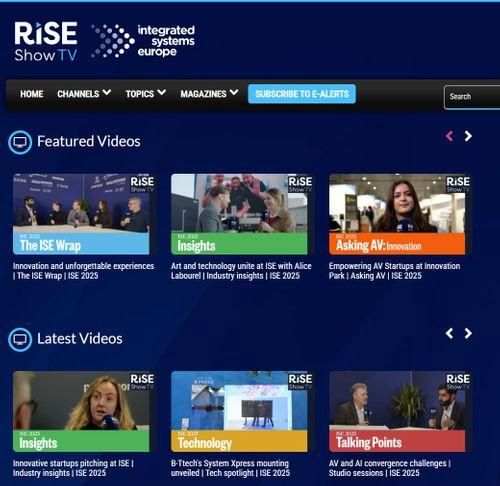This screenshot has width=500, height=486.
Task: Open the HOME menu item
Action: point(32,94)
